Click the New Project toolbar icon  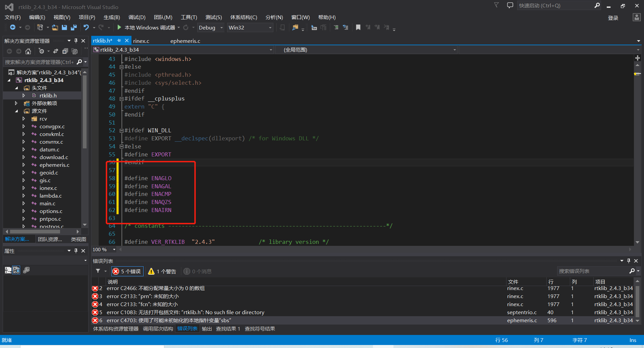click(x=40, y=27)
